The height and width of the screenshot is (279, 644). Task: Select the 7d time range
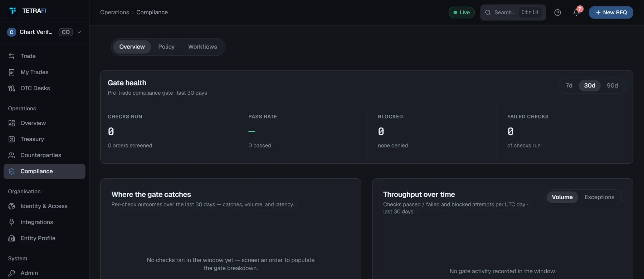569,86
